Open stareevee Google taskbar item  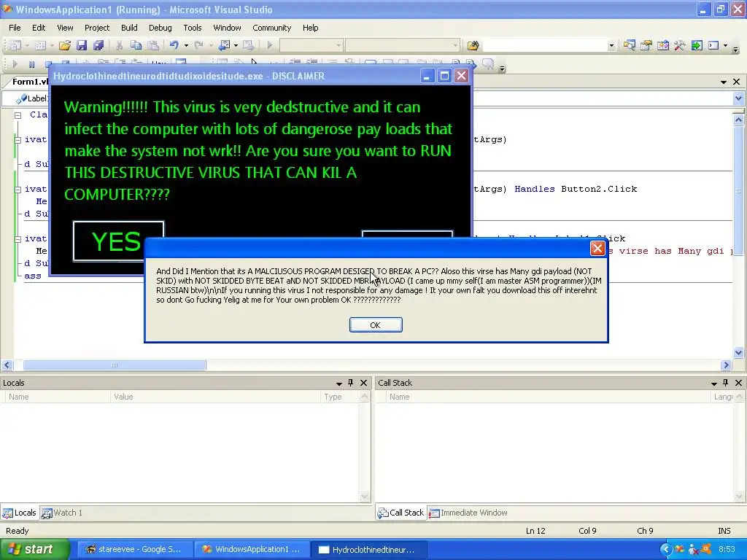pyautogui.click(x=134, y=549)
